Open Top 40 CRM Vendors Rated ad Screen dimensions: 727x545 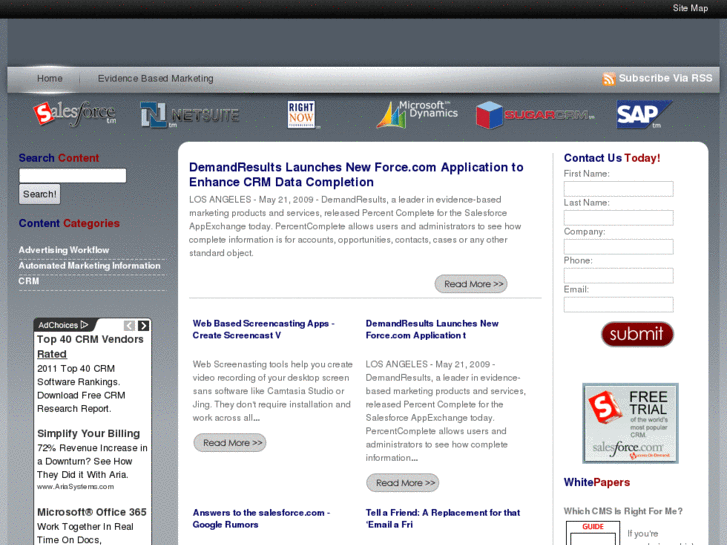[x=90, y=346]
